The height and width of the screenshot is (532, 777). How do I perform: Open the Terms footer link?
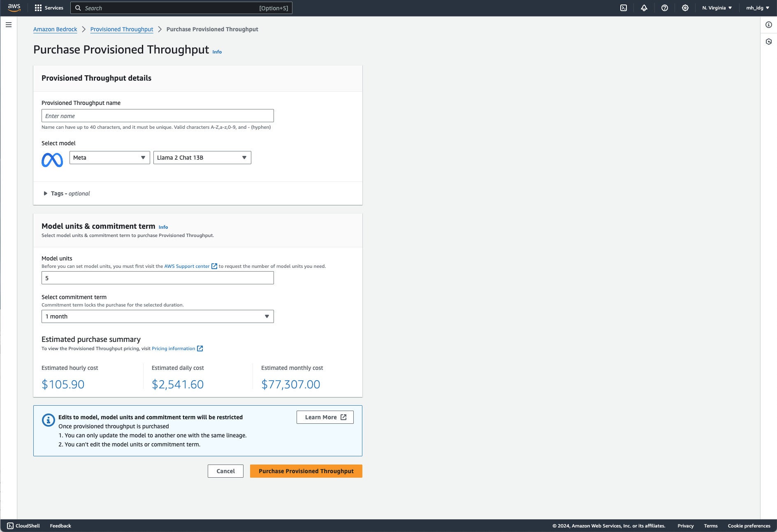(x=710, y=526)
